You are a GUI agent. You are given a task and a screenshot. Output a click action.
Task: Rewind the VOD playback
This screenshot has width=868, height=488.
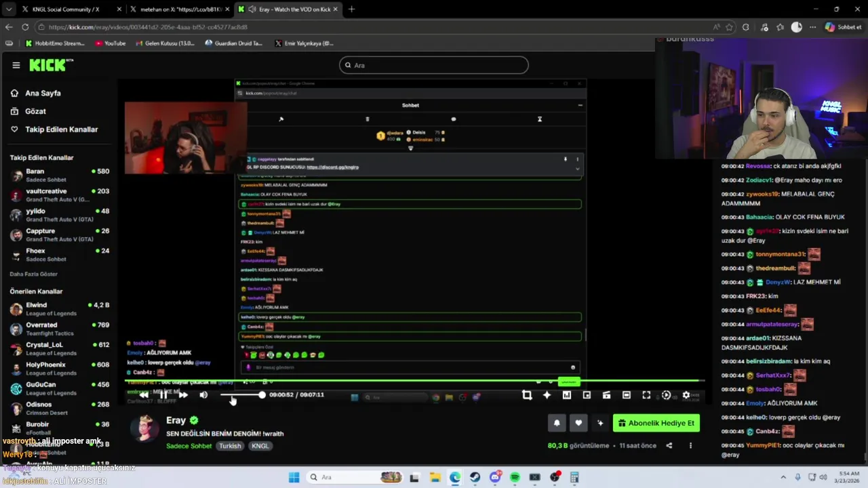tap(144, 394)
